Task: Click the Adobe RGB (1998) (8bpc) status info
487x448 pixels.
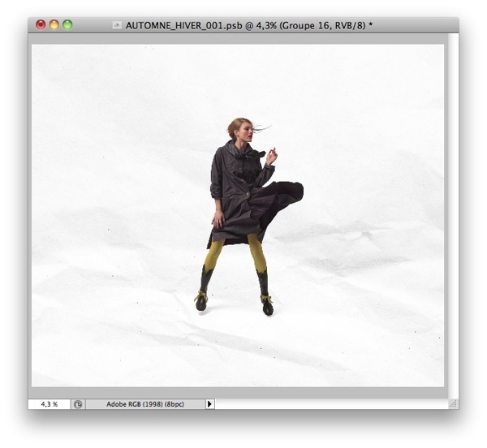Action: coord(145,404)
